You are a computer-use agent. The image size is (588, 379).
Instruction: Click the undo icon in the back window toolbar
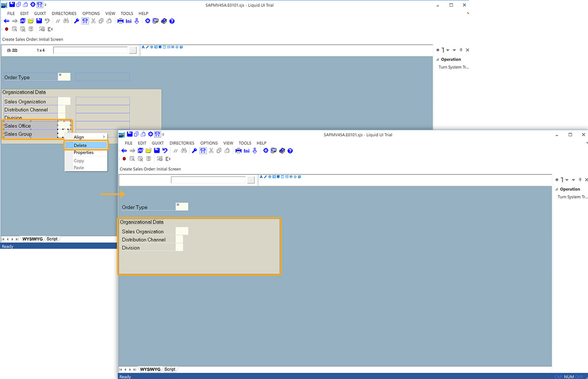point(47,21)
